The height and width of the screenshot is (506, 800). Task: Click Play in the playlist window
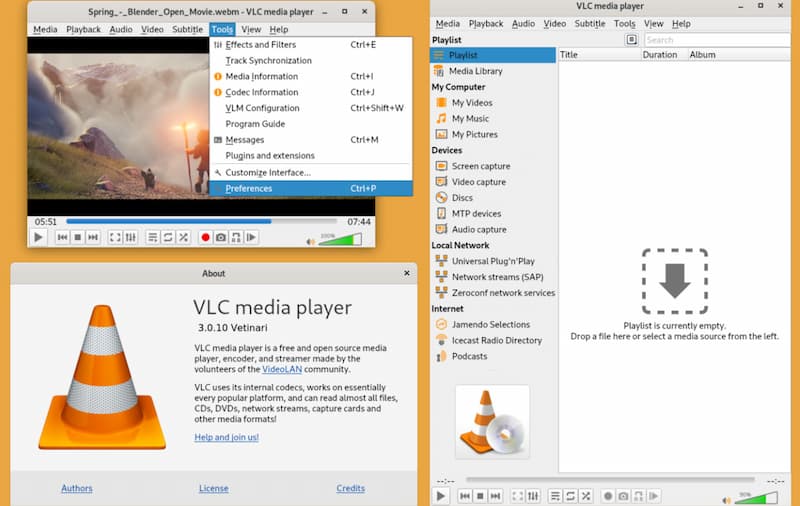pyautogui.click(x=441, y=495)
